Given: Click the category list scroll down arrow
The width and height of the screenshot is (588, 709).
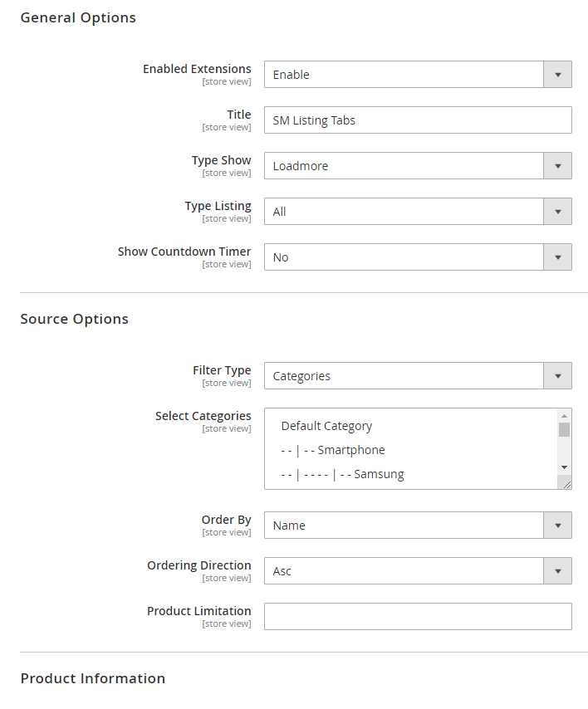Looking at the screenshot, I should click(x=564, y=467).
